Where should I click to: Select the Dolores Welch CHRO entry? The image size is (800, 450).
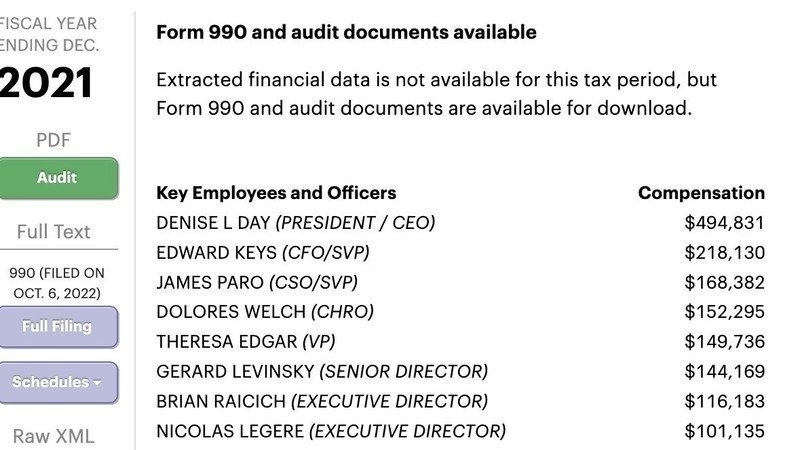point(265,312)
